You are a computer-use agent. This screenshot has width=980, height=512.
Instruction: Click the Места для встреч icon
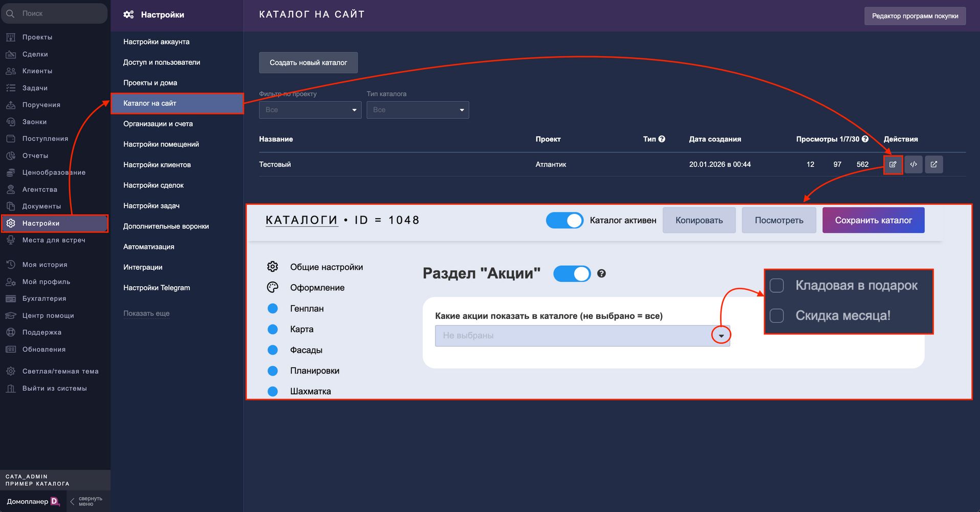coord(11,240)
